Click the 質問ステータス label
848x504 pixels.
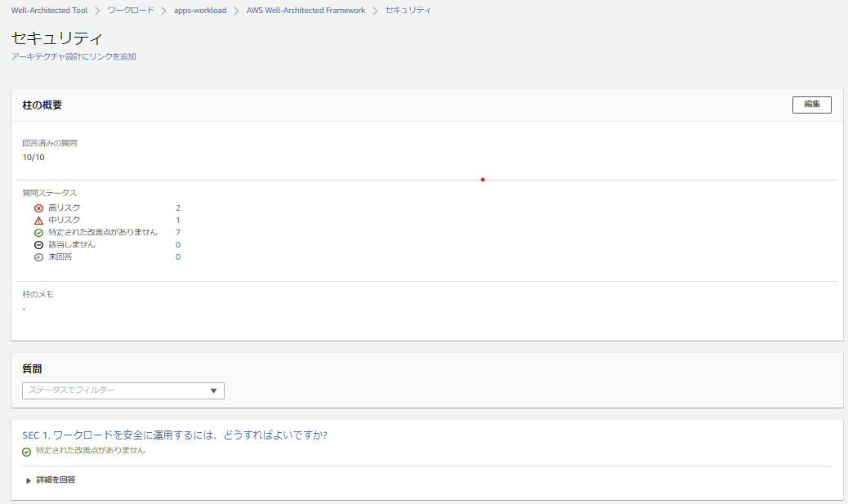(49, 193)
